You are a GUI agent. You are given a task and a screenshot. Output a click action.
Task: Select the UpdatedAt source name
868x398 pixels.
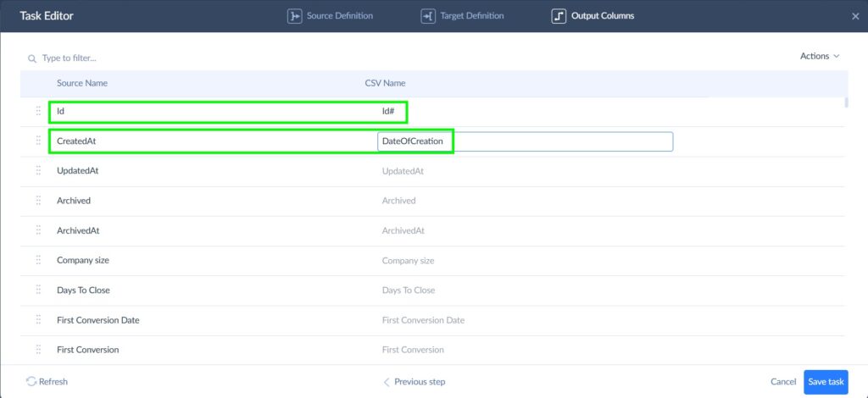pos(77,171)
